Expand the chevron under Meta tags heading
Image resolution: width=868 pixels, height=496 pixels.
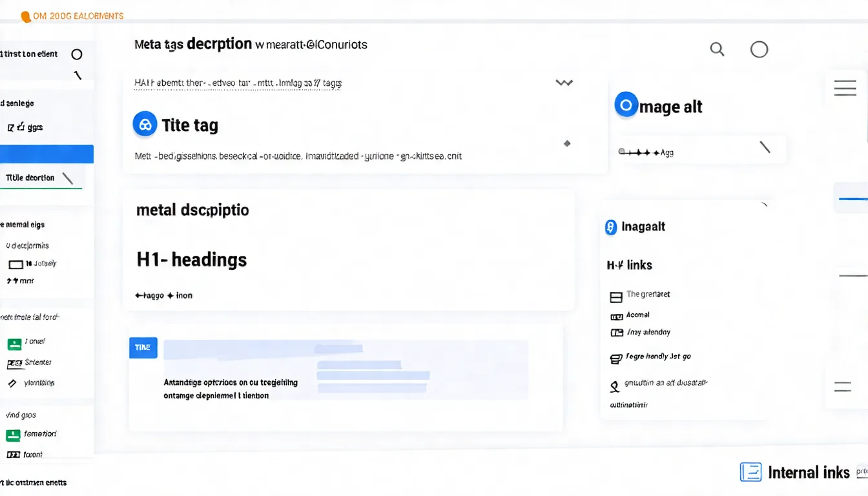coord(563,82)
